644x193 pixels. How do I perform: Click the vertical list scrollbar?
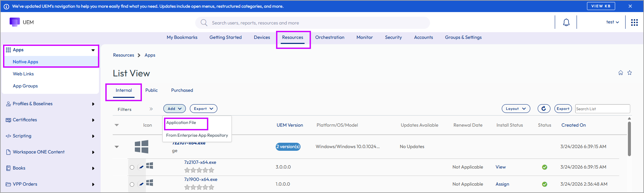(629, 139)
